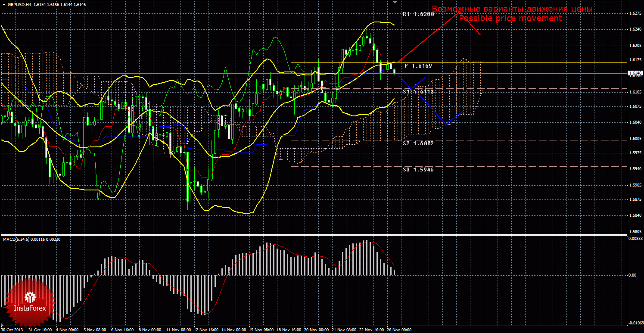644x333 pixels.
Task: Click the small triangle beside GBPUSD,H4
Action: [4, 4]
